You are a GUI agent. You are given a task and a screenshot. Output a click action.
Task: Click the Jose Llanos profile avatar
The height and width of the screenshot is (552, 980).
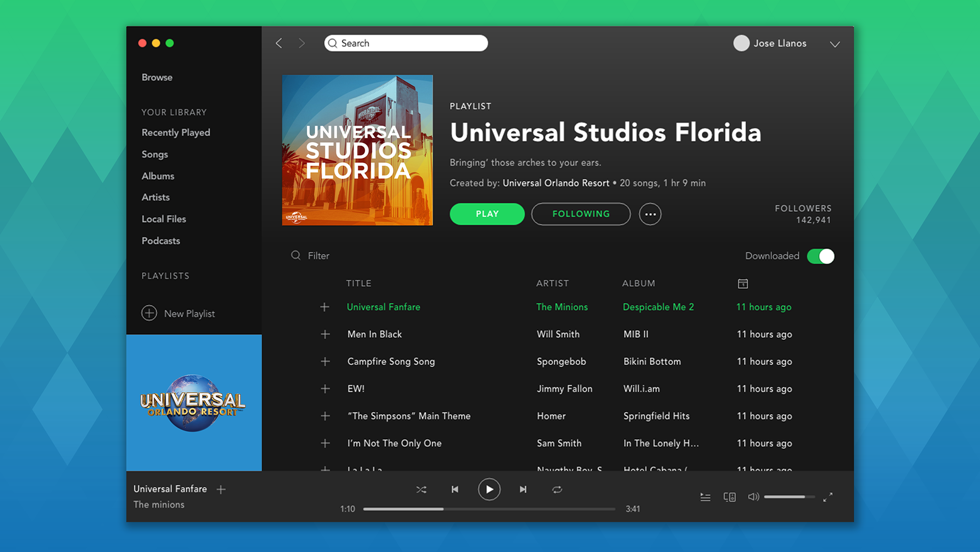coord(741,43)
